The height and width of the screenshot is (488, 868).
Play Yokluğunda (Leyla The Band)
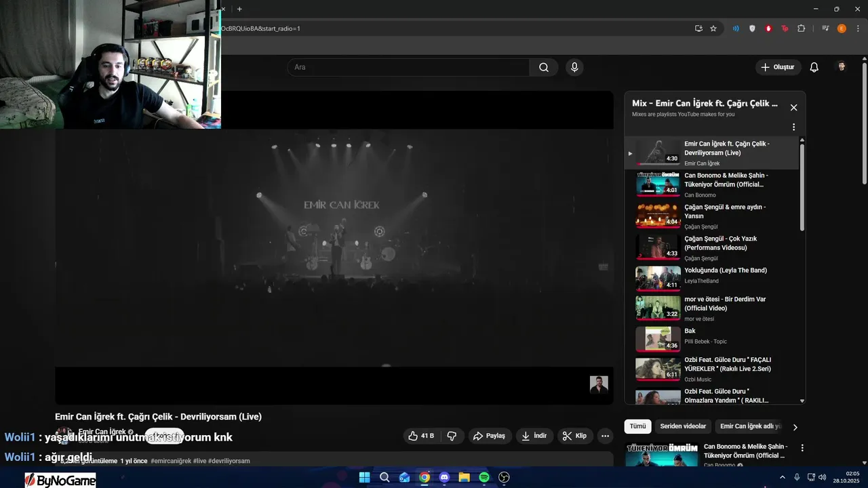click(x=712, y=279)
